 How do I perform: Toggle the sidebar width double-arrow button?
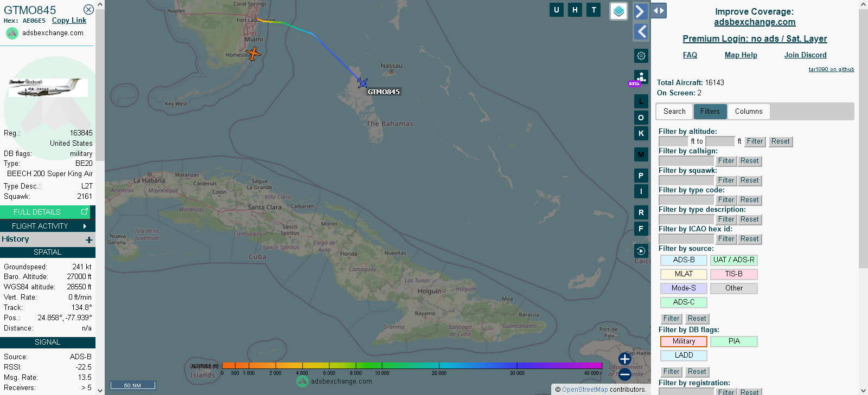659,10
